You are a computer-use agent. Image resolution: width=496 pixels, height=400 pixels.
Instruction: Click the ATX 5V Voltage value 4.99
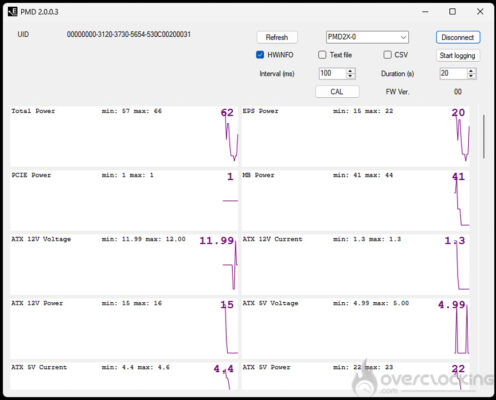(x=451, y=305)
